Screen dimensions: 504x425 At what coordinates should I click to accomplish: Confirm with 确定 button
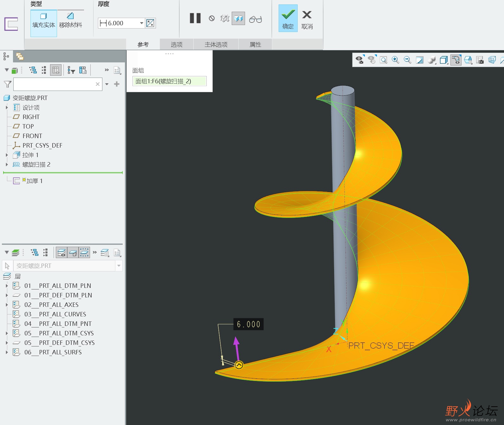point(288,18)
